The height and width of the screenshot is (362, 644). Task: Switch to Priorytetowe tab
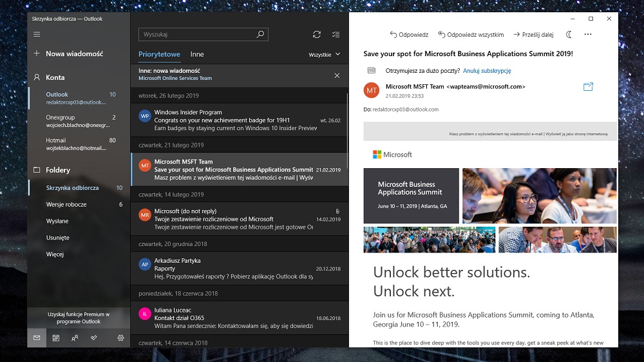[159, 54]
